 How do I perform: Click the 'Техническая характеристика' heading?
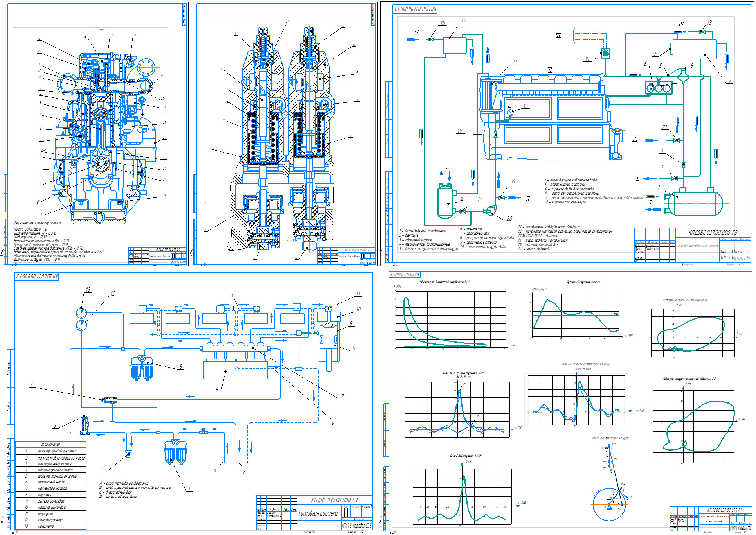coord(37,223)
